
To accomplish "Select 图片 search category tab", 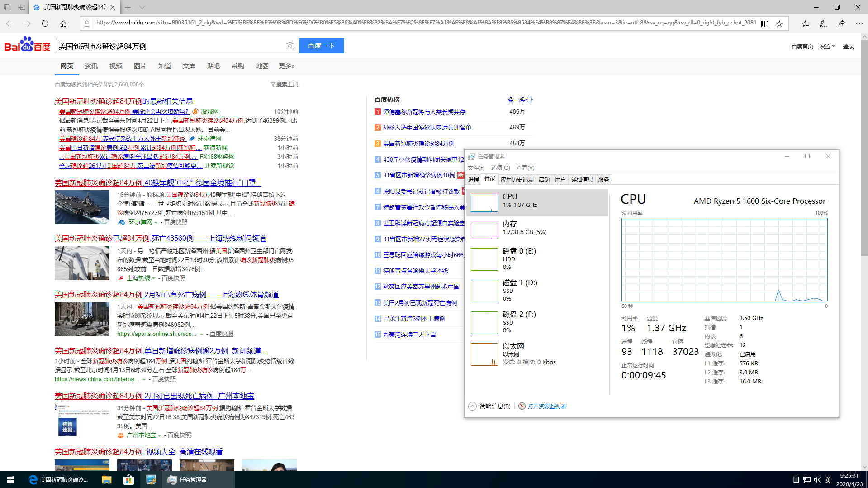I will tap(140, 66).
